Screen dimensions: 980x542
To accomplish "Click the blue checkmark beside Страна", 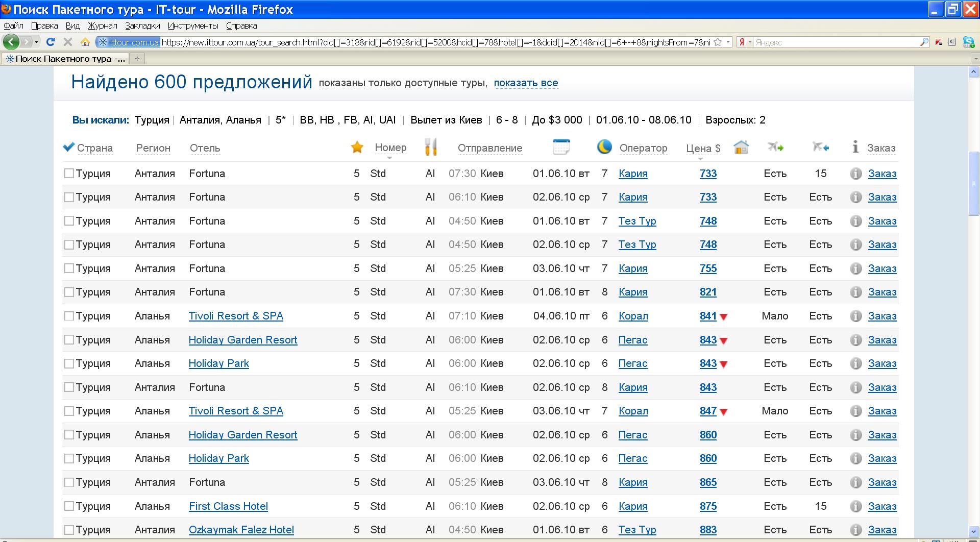I will pos(68,147).
